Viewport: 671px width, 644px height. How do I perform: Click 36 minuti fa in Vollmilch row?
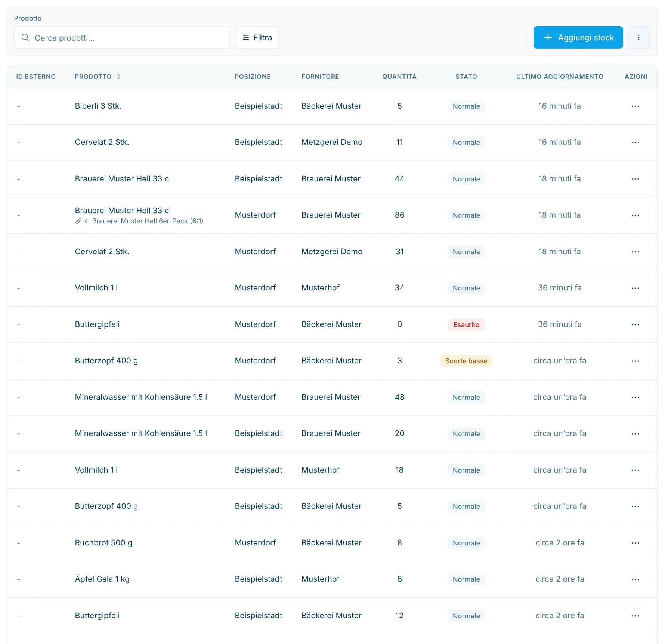[x=560, y=288]
